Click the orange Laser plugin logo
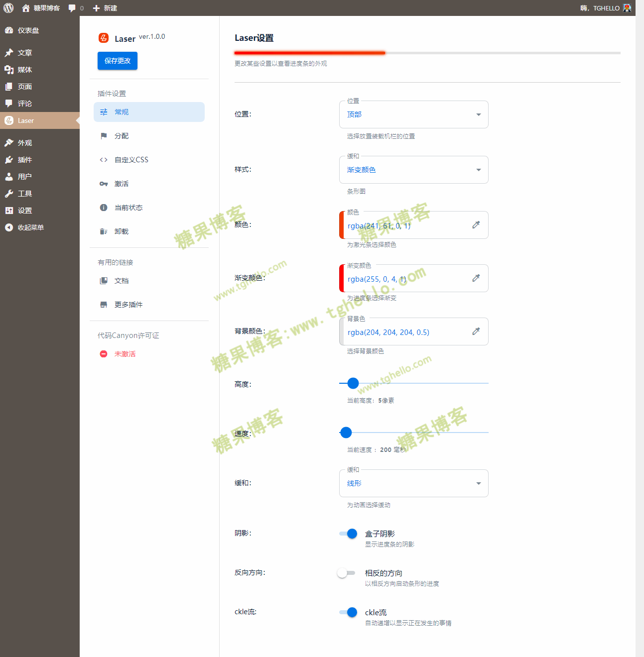This screenshot has height=657, width=644. (104, 38)
